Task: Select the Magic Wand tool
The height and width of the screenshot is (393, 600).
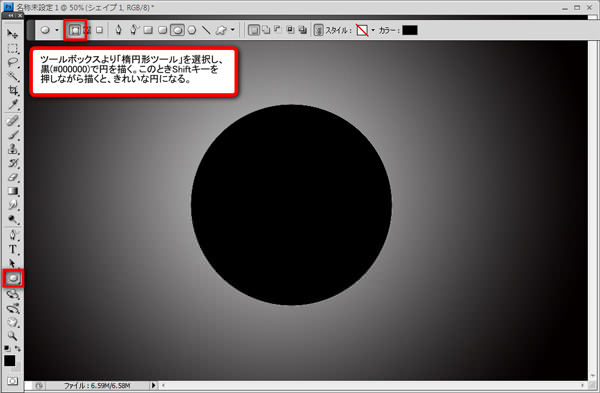Action: [x=13, y=77]
